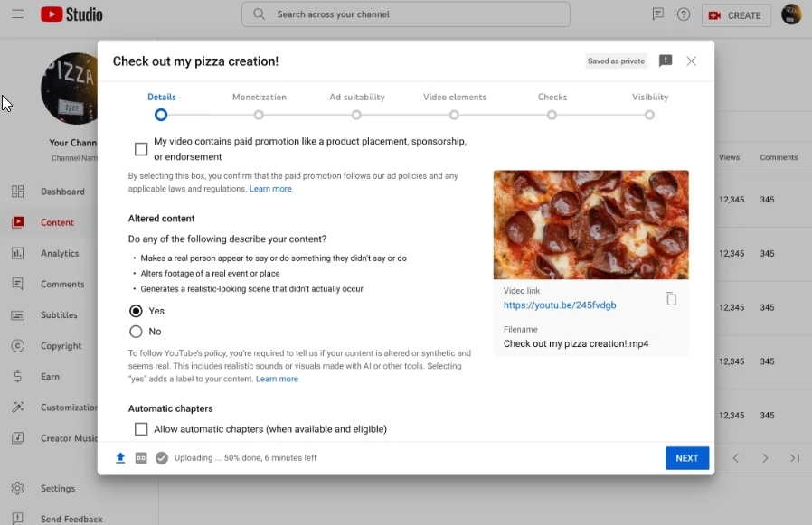Click the CREATE button
Image resolution: width=812 pixels, height=525 pixels.
[x=736, y=15]
